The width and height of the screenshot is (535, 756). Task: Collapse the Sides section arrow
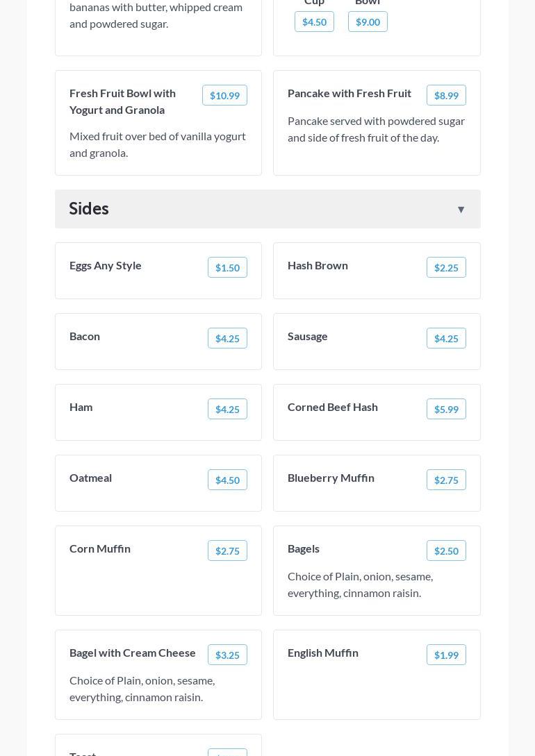point(461,210)
